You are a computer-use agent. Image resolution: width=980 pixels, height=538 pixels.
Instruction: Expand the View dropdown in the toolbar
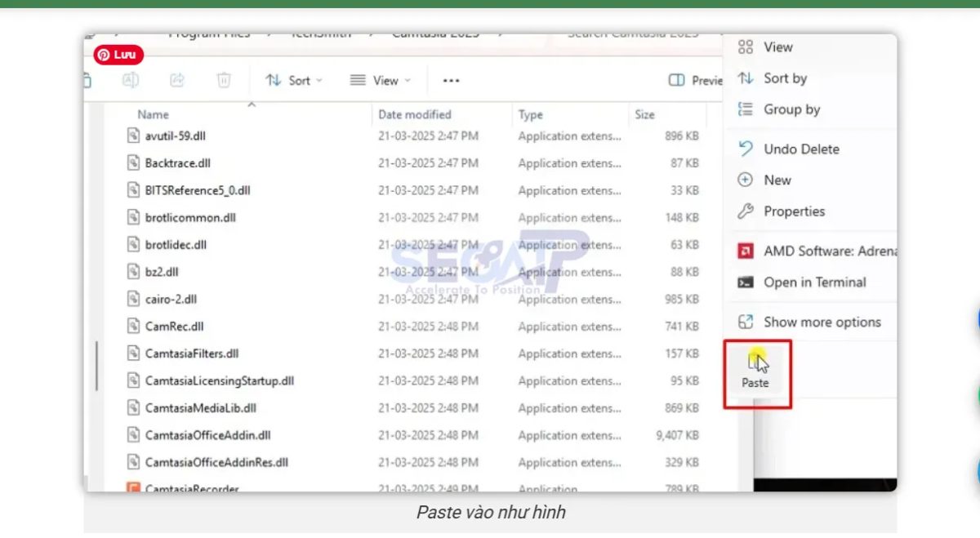[x=380, y=79]
